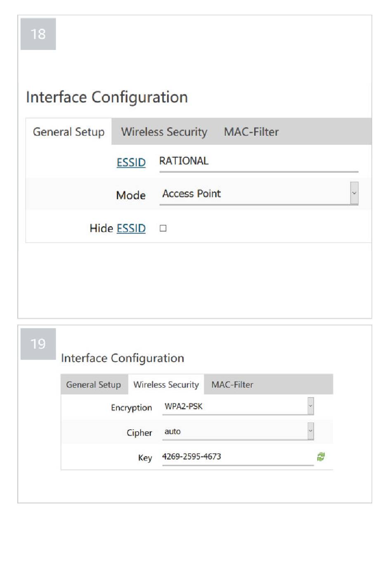Image resolution: width=392 pixels, height=571 pixels.
Task: Click the arrow on the Cipher selector
Action: coord(311,431)
